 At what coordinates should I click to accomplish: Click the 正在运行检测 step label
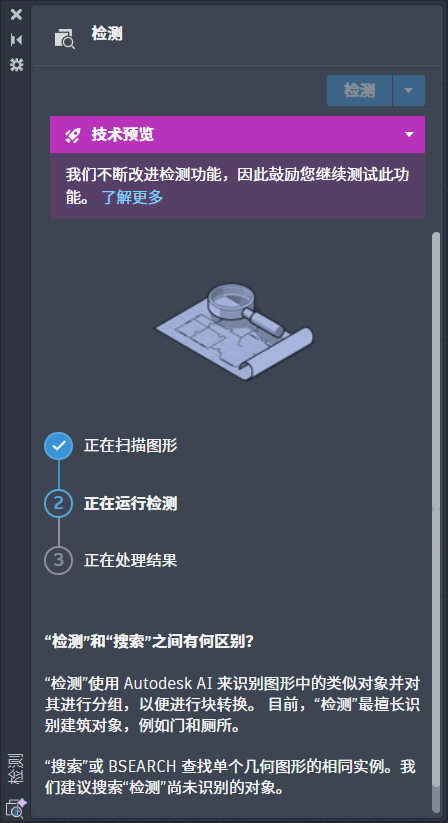pos(131,504)
